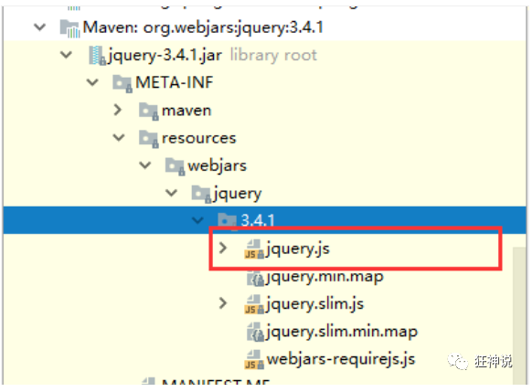Collapse the Maven: org.webjars:jquery:3.4.1 node
This screenshot has height=392, width=532.
pos(40,27)
